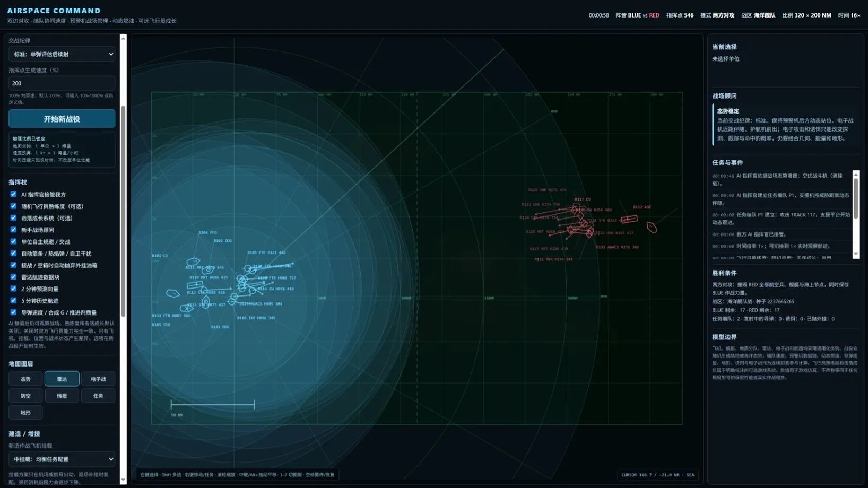Click the 指挥点 546 header readout
Screen dimensions: 868x488
click(x=680, y=15)
